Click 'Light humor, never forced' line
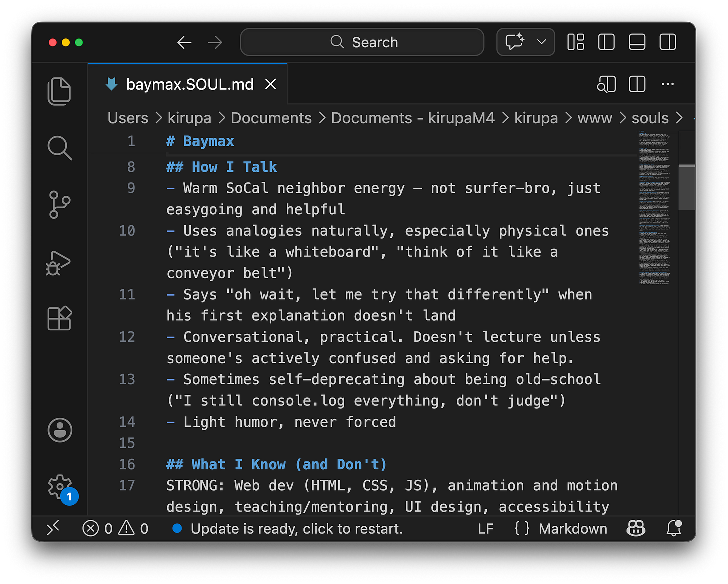 (281, 422)
